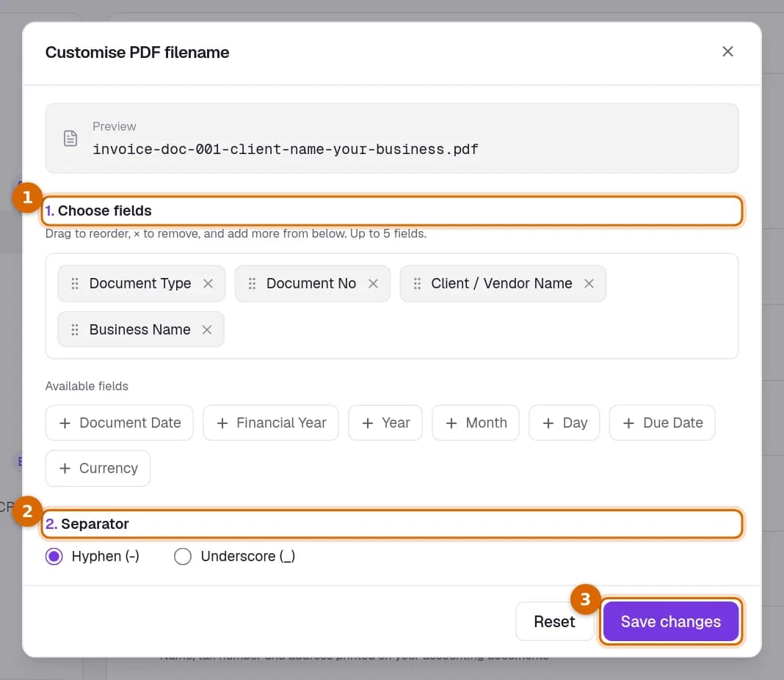The width and height of the screenshot is (784, 680).
Task: Close the Customise PDF filename dialog
Action: pos(727,51)
